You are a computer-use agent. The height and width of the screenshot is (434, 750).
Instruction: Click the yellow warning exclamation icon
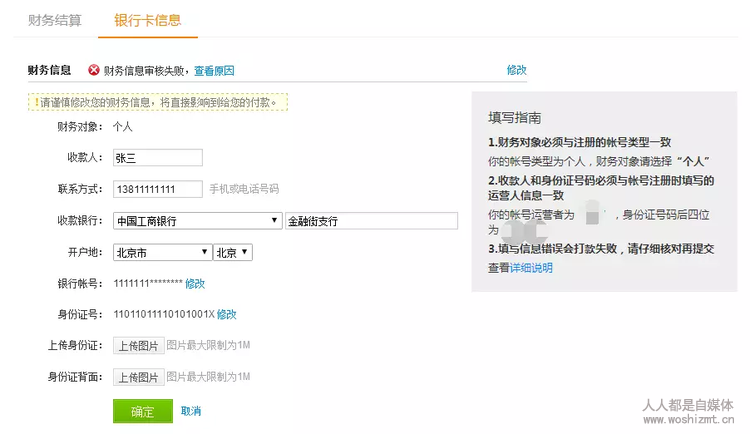(36, 102)
